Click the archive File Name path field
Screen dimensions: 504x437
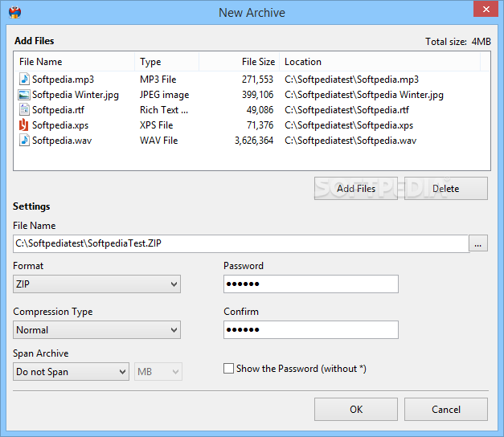241,243
